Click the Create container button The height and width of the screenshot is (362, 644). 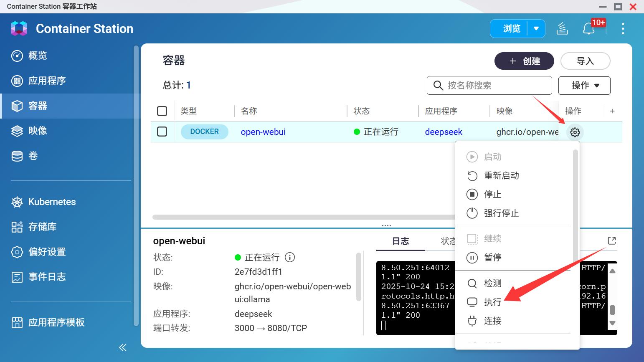coord(524,61)
